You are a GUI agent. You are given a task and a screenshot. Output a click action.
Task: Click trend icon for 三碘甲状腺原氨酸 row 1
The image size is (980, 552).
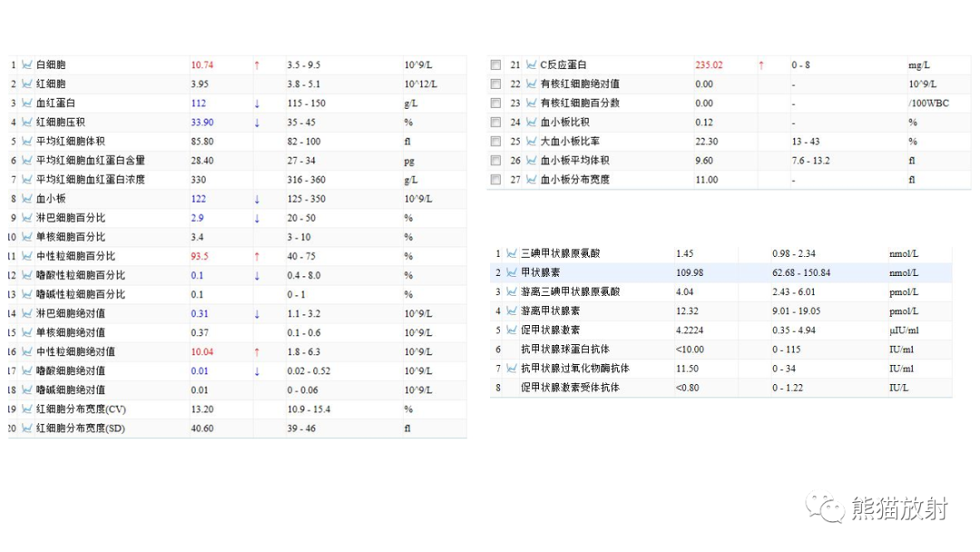(512, 253)
